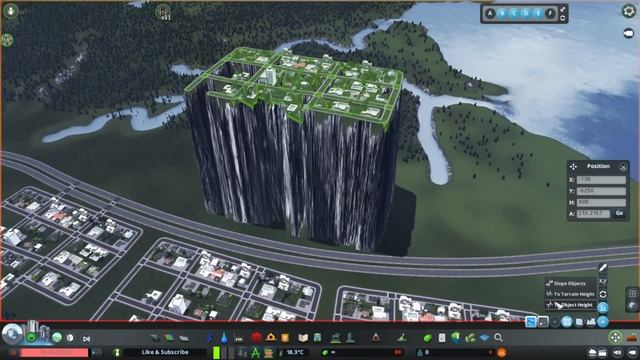Click the green demand bar
Screen dimensions: 640x360
click(x=217, y=352)
